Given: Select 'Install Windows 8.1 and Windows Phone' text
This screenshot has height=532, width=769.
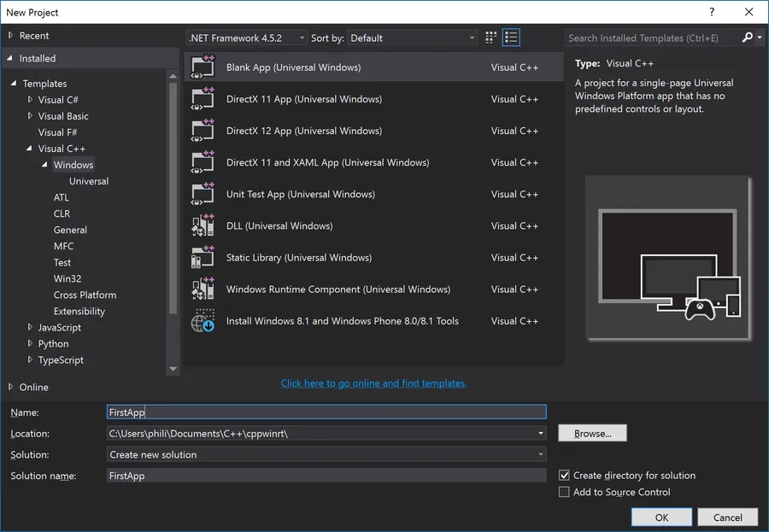Looking at the screenshot, I should point(343,321).
